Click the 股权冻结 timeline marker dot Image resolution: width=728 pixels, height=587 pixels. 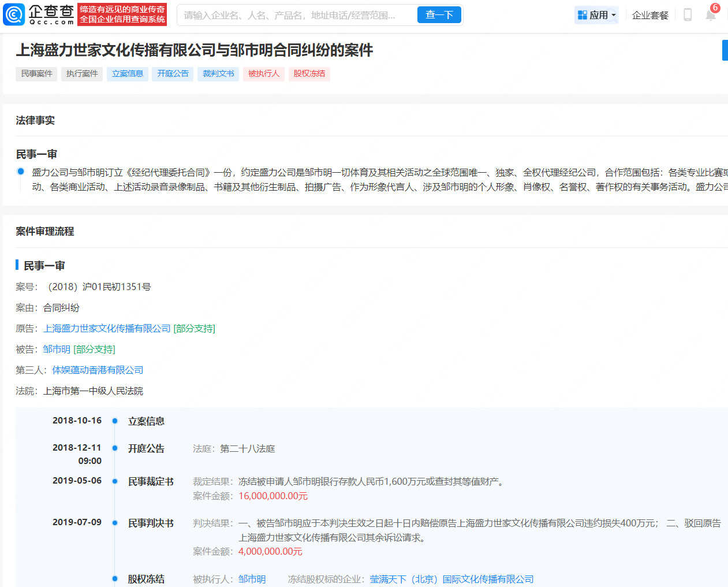[x=115, y=579]
